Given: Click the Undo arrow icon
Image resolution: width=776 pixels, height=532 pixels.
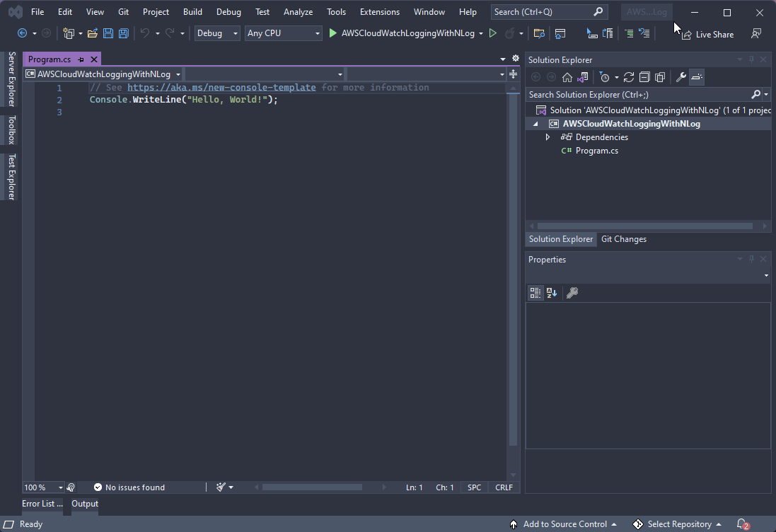Looking at the screenshot, I should [144, 33].
